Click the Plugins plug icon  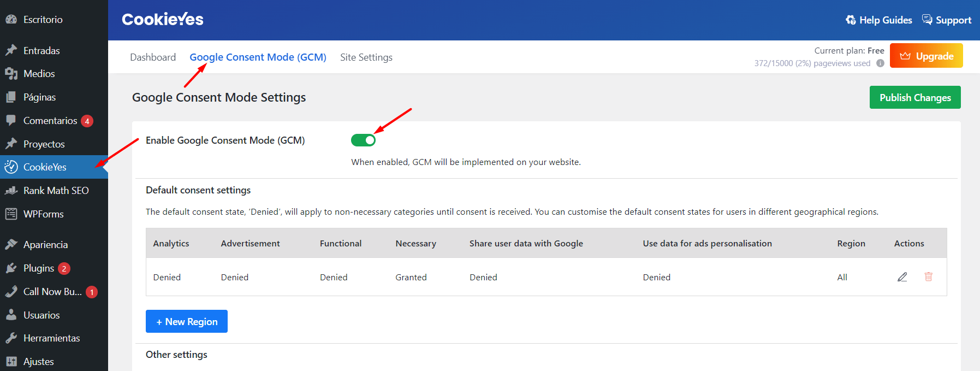(x=11, y=268)
